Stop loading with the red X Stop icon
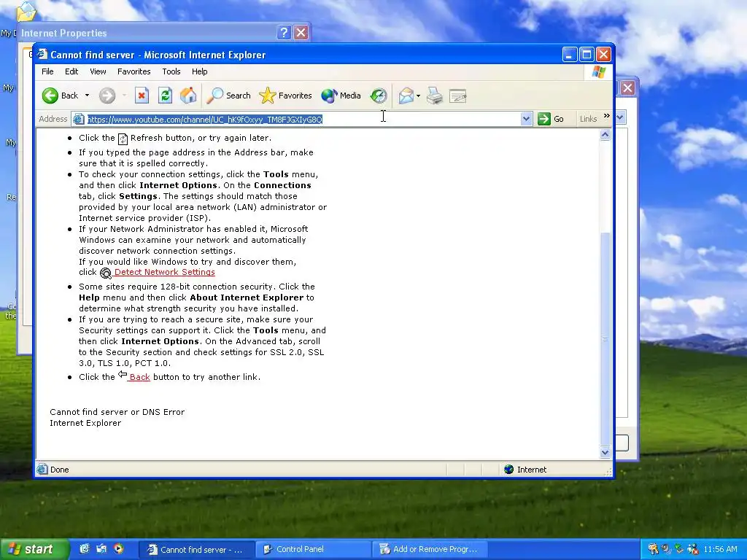The height and width of the screenshot is (560, 747). coord(142,96)
